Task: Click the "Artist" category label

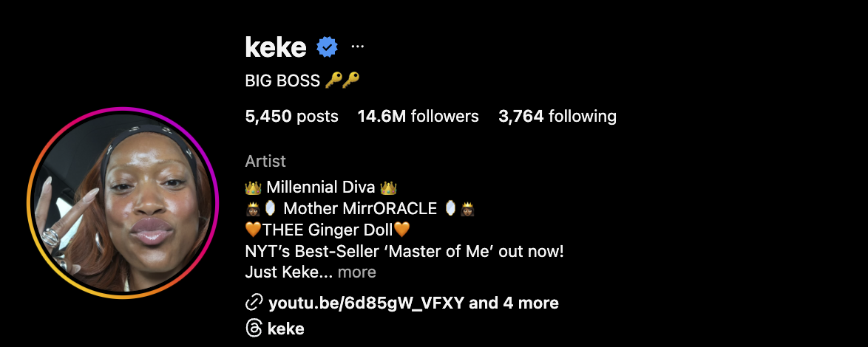Action: click(x=265, y=161)
